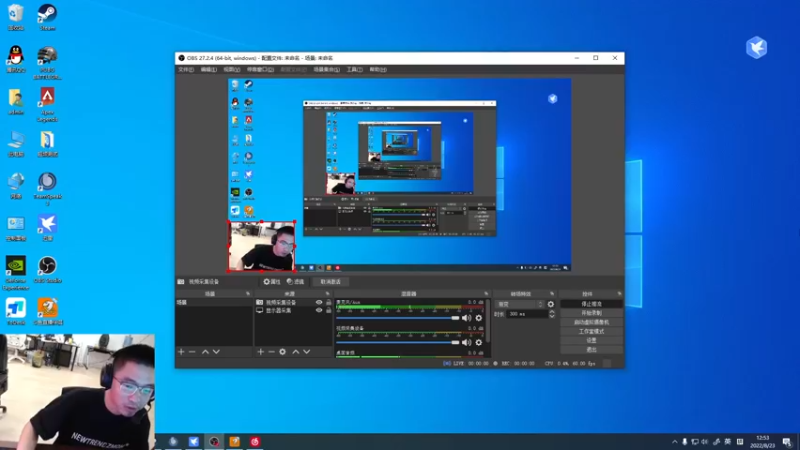The image size is (800, 450).
Task: Open the 帮助(H) menu
Action: [378, 69]
